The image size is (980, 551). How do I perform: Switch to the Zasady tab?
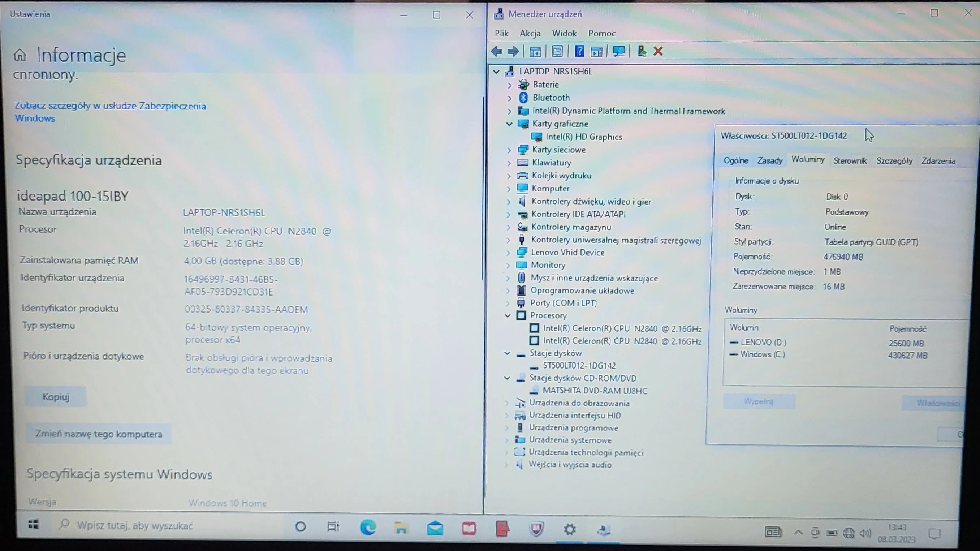click(x=770, y=160)
